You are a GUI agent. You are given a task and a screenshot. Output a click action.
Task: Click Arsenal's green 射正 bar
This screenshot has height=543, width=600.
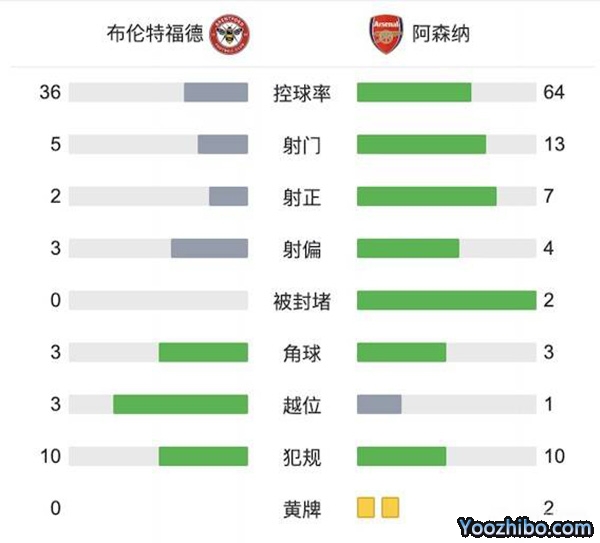pyautogui.click(x=426, y=197)
